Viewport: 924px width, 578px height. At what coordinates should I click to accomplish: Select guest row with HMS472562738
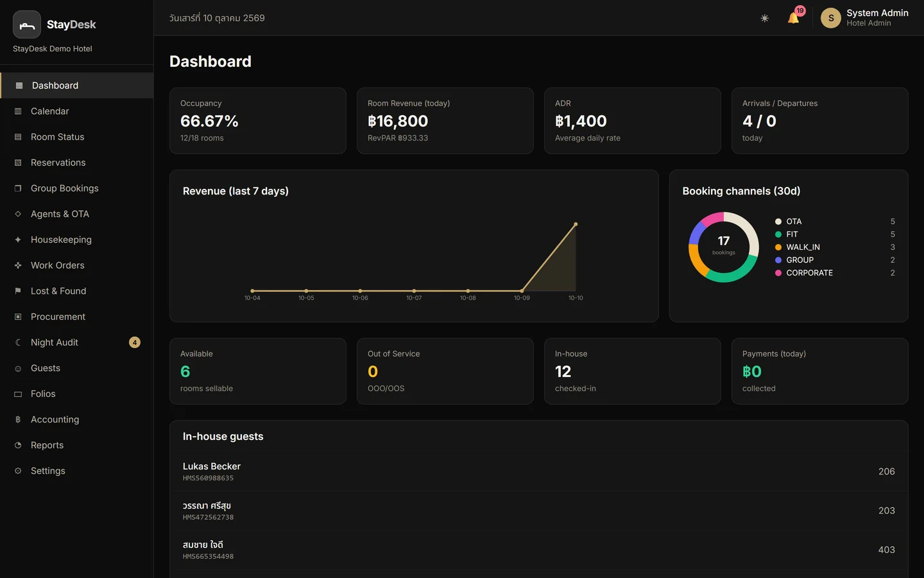click(539, 511)
